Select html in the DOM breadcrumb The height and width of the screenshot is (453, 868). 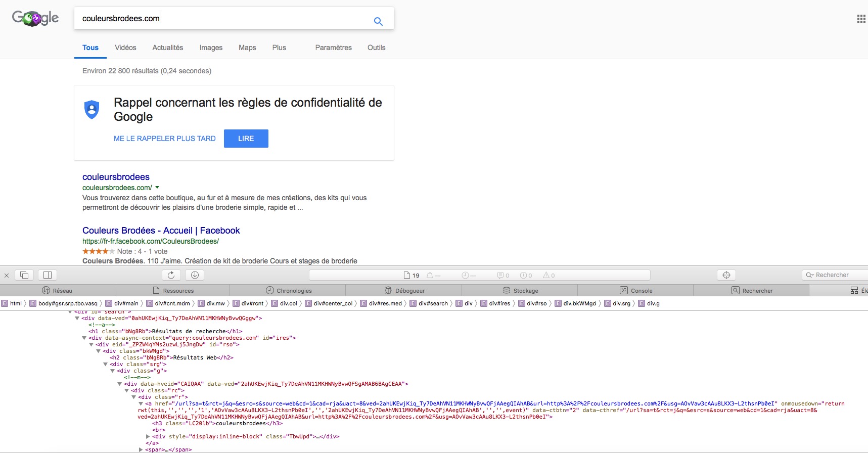click(x=12, y=303)
